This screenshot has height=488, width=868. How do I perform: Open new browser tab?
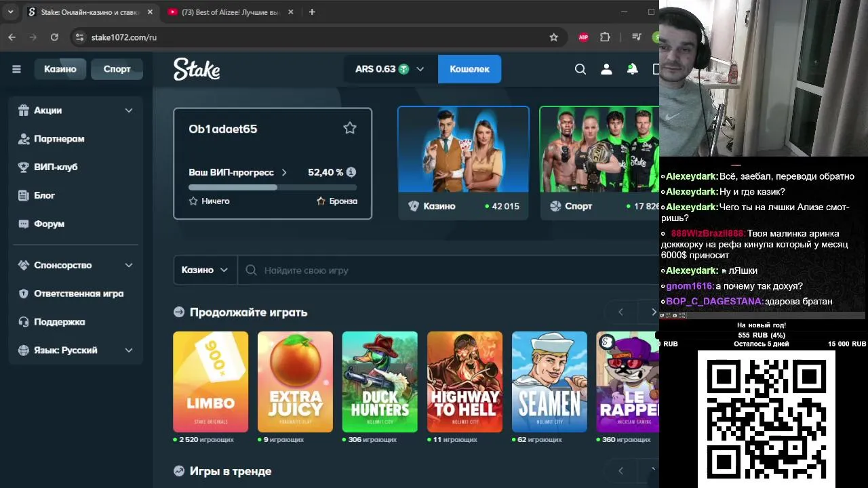point(312,12)
